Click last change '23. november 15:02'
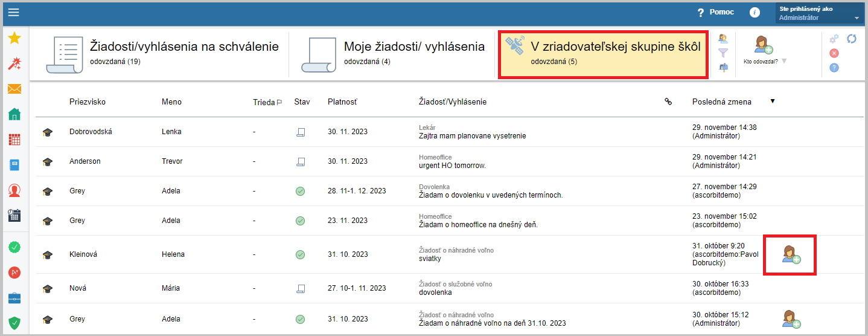868x336 pixels. point(724,216)
